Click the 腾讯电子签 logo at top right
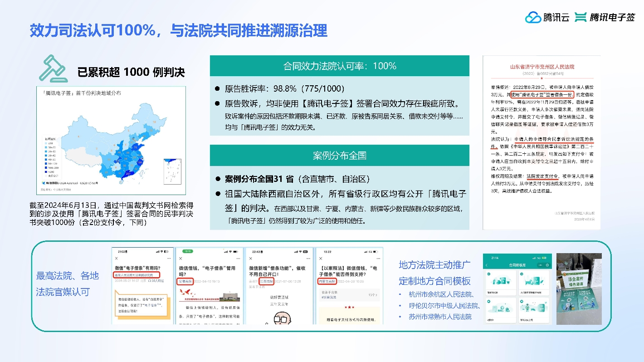 click(x=605, y=17)
